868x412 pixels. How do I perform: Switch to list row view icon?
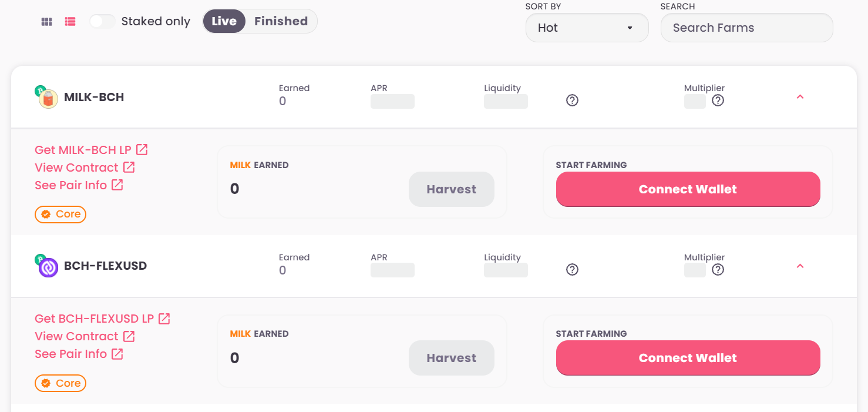70,22
